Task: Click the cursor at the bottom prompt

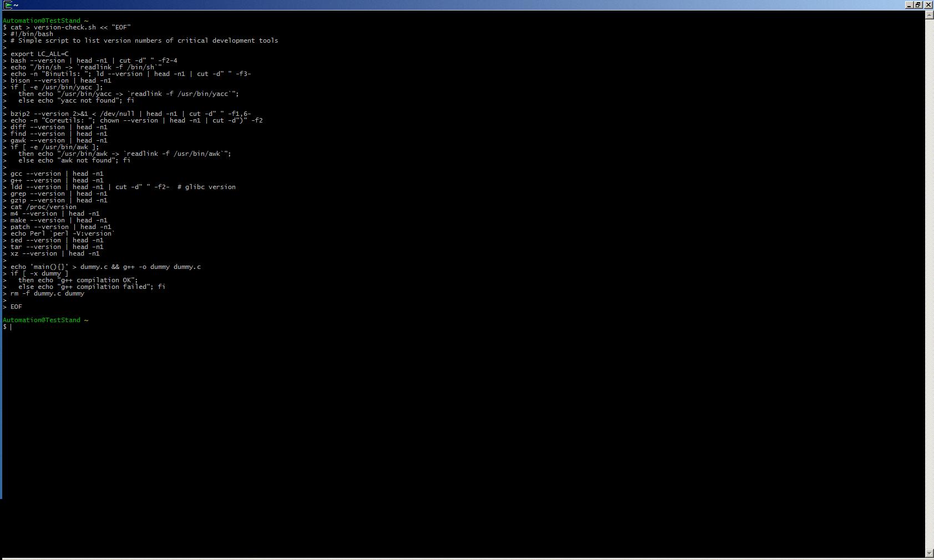Action: [11, 327]
